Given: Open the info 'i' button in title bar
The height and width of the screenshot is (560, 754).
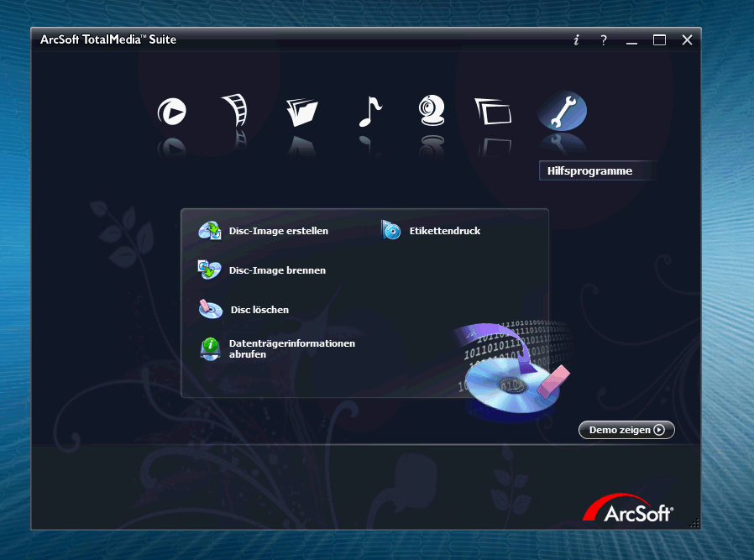Looking at the screenshot, I should pyautogui.click(x=576, y=40).
